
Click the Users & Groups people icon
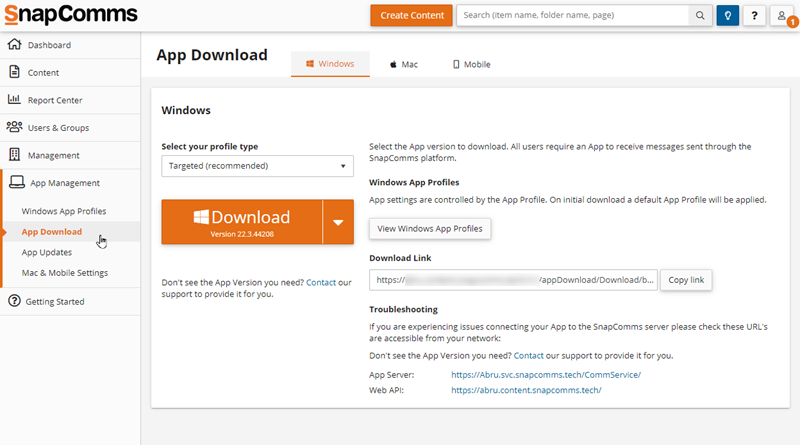pos(14,127)
